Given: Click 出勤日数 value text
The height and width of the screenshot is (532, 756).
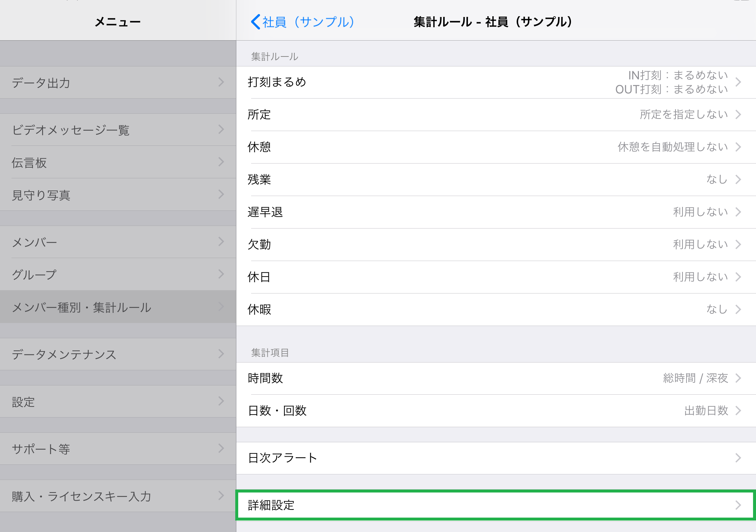Looking at the screenshot, I should point(707,411).
